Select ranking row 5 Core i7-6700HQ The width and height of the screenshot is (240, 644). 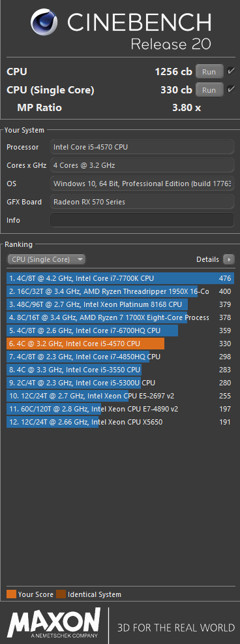120,330
